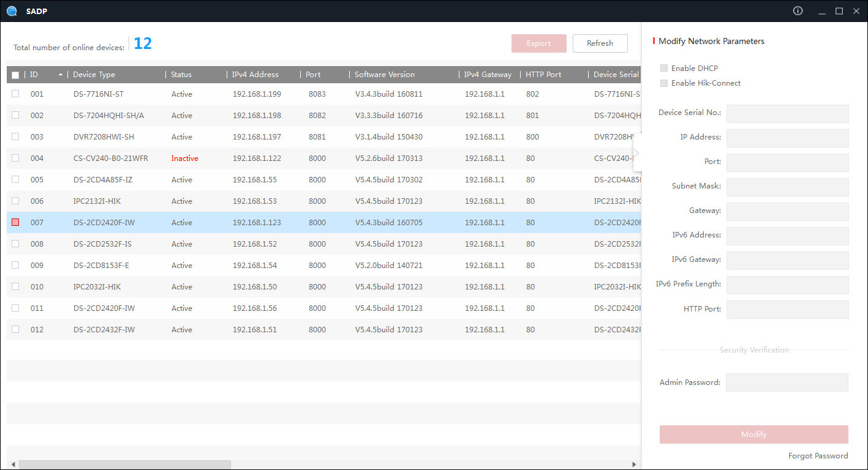
Task: Toggle the select-all devices header checkbox
Action: pyautogui.click(x=15, y=75)
